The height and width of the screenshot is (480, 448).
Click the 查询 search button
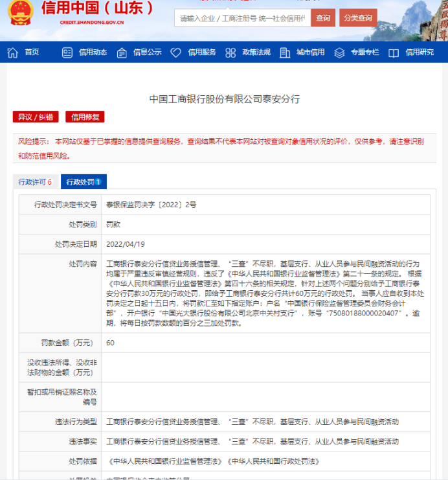tap(323, 17)
